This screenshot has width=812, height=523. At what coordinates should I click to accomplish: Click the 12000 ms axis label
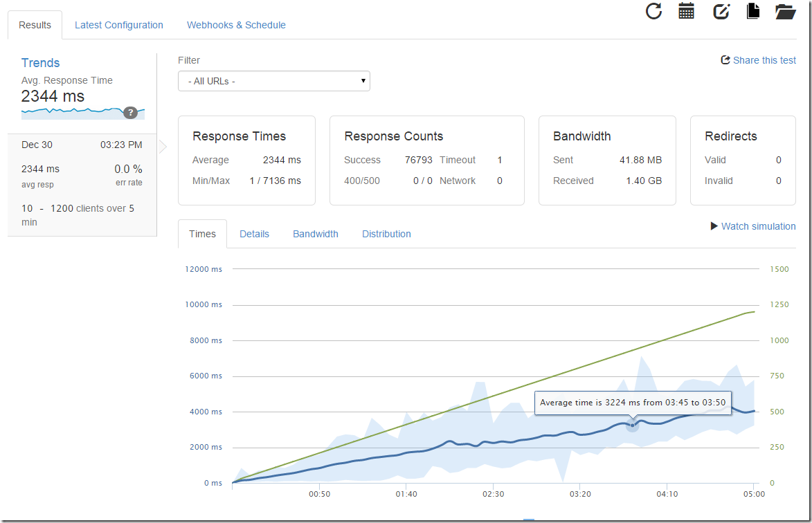[204, 269]
